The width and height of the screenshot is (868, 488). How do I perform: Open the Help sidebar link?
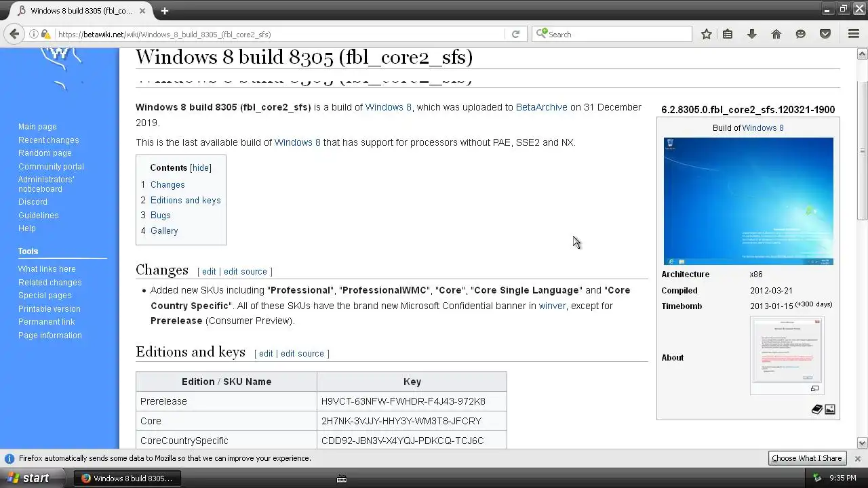(x=27, y=228)
